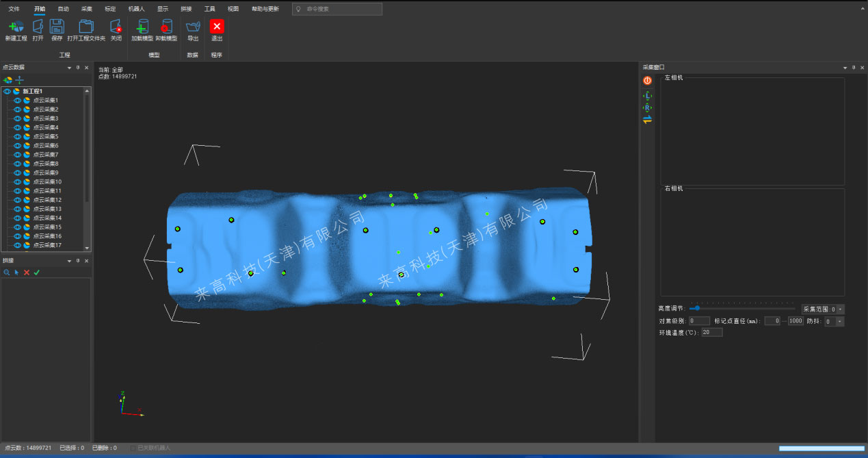Viewport: 868px width, 458px height.
Task: Open the 采集 menu tab
Action: point(87,9)
